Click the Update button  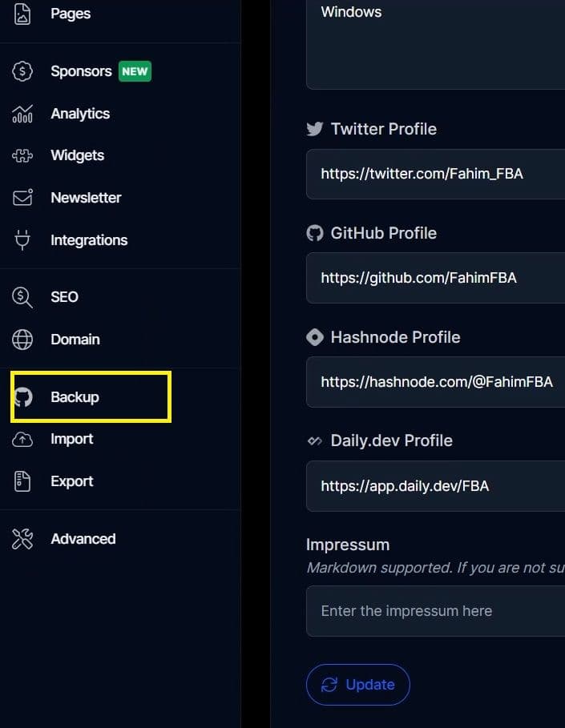(358, 685)
